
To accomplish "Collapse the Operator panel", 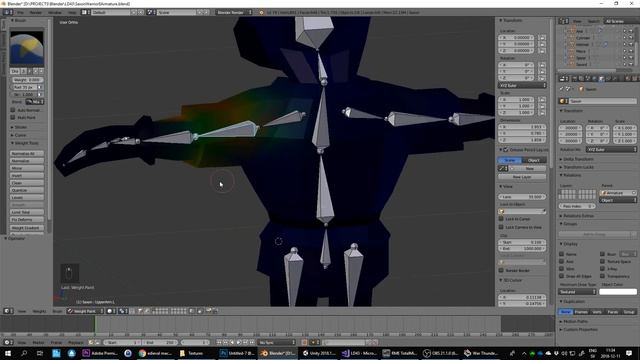I will (16, 238).
